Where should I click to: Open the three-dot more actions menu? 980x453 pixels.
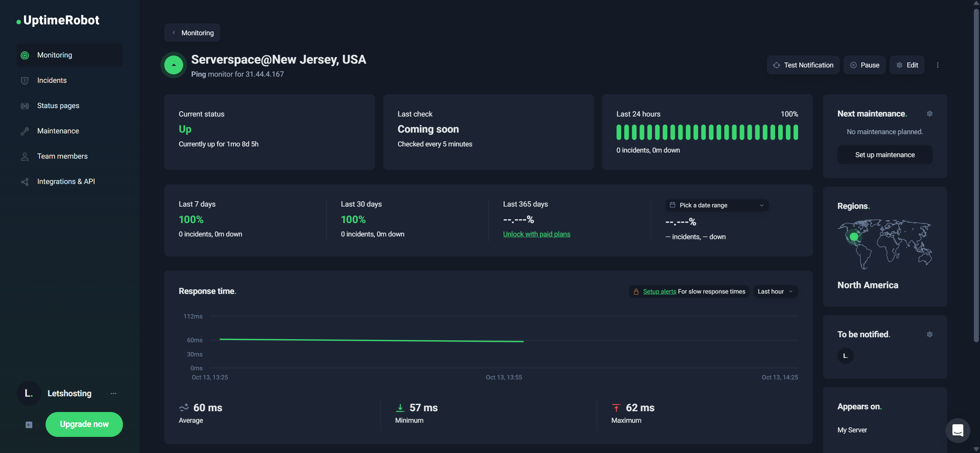937,65
